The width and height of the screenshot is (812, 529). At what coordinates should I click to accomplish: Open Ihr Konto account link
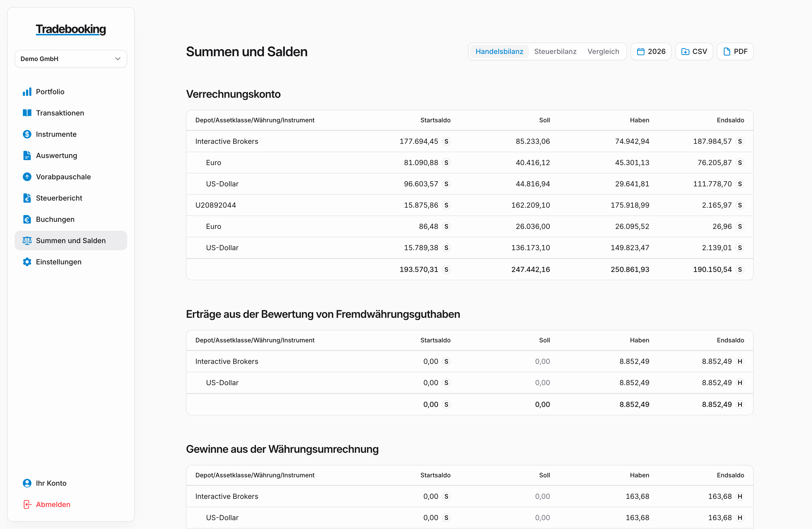pyautogui.click(x=71, y=483)
